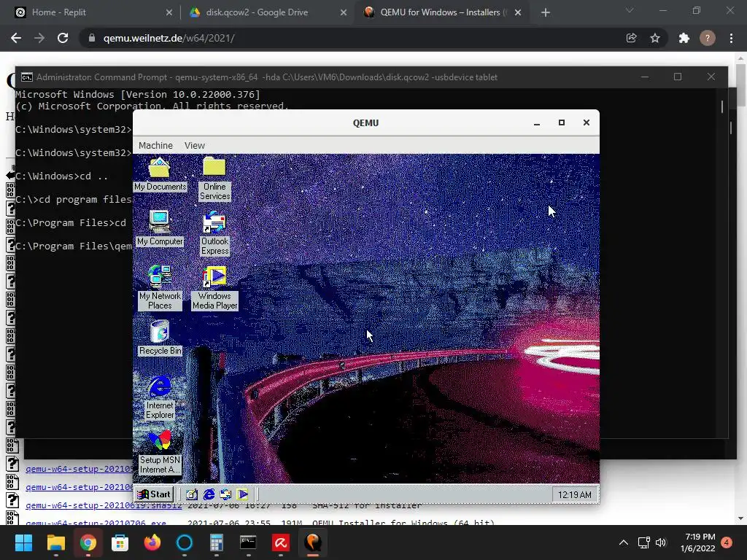Open the host clock 7:19 PM
Screen dimensions: 747x560
(x=698, y=542)
